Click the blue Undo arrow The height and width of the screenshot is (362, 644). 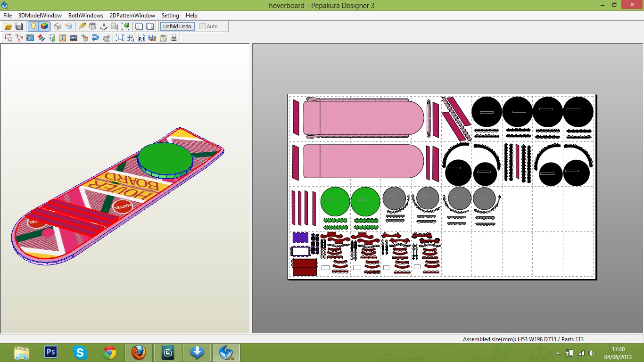(95, 38)
